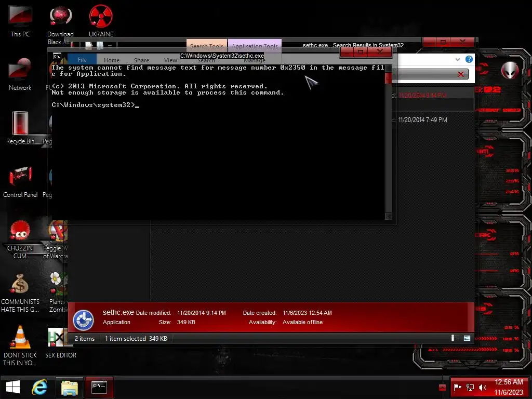Select the CHUZZIN CUM desktop icon
Screen dimensions: 532x399
20,239
